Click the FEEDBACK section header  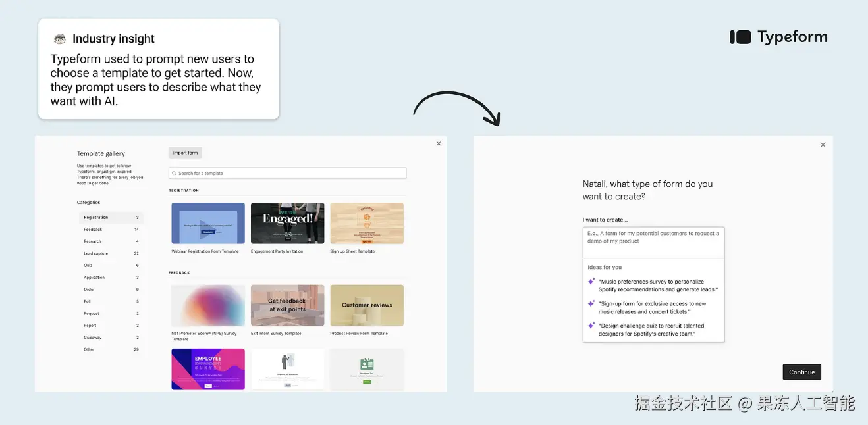[x=179, y=272]
